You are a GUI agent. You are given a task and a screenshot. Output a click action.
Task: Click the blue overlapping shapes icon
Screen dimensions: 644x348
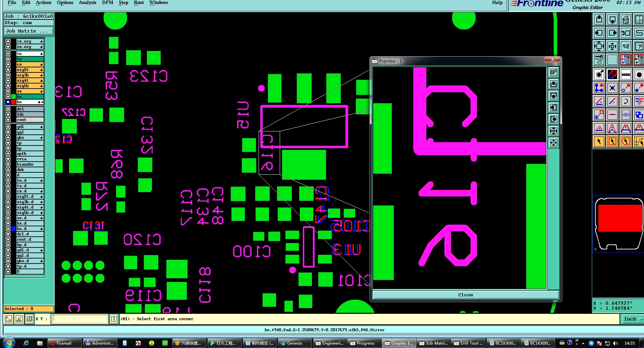tap(639, 115)
